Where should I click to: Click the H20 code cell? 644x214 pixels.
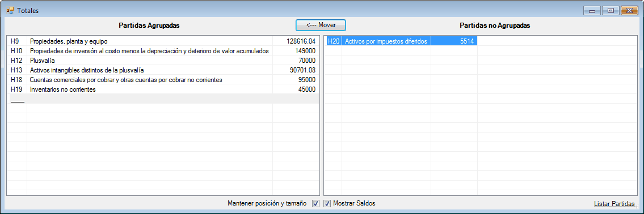click(334, 41)
